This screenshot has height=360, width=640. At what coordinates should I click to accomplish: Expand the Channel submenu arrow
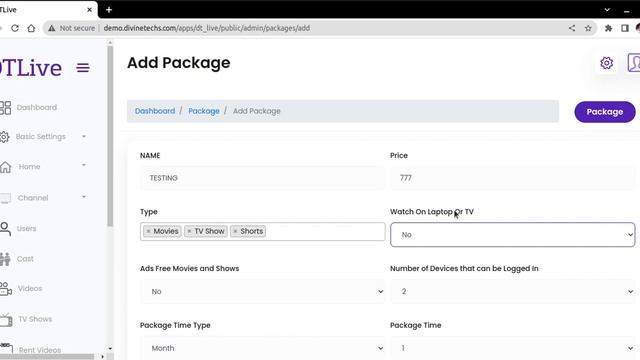click(84, 197)
